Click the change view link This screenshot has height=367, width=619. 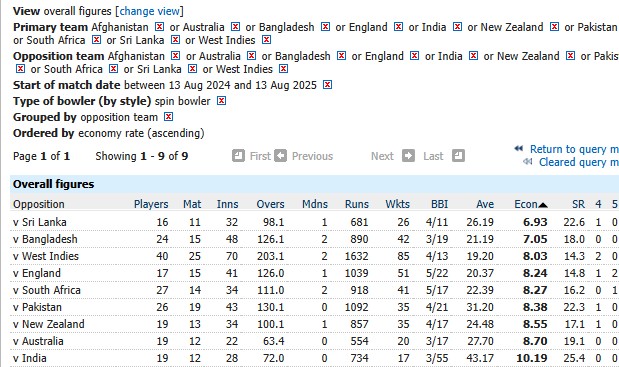pyautogui.click(x=150, y=11)
